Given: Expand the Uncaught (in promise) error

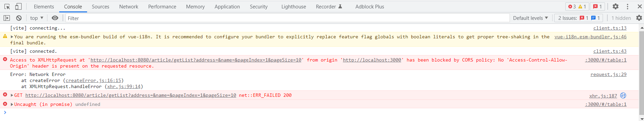Looking at the screenshot, I should 12,105.
